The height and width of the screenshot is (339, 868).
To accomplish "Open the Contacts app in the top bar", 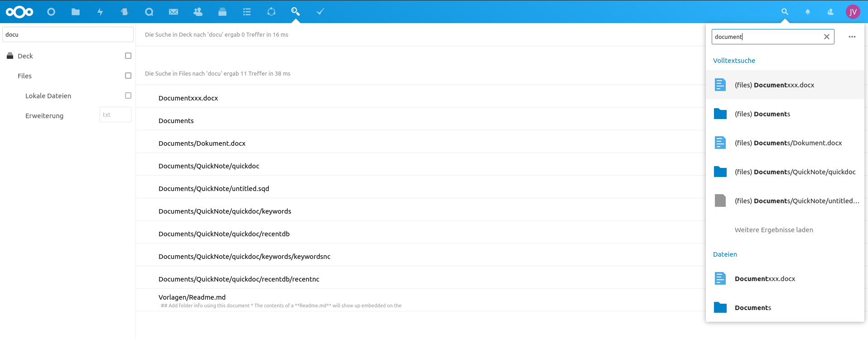I will click(x=198, y=12).
